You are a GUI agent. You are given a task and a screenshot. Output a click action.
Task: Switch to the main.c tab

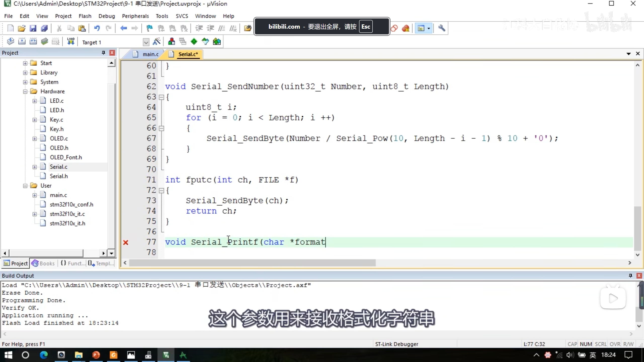[150, 54]
